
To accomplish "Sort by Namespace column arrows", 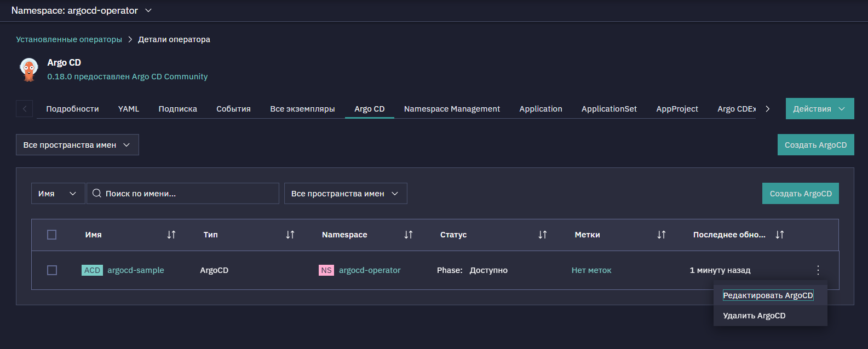I will tap(409, 235).
